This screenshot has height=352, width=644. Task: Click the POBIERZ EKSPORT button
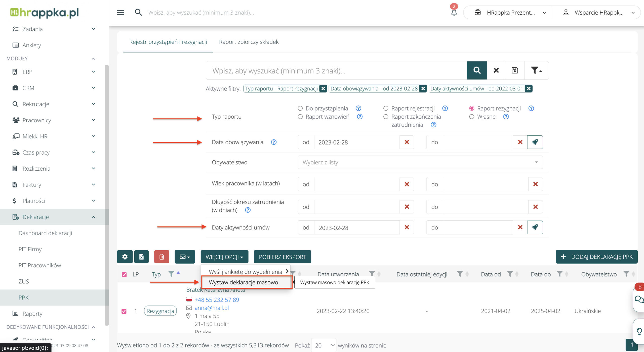click(x=282, y=257)
